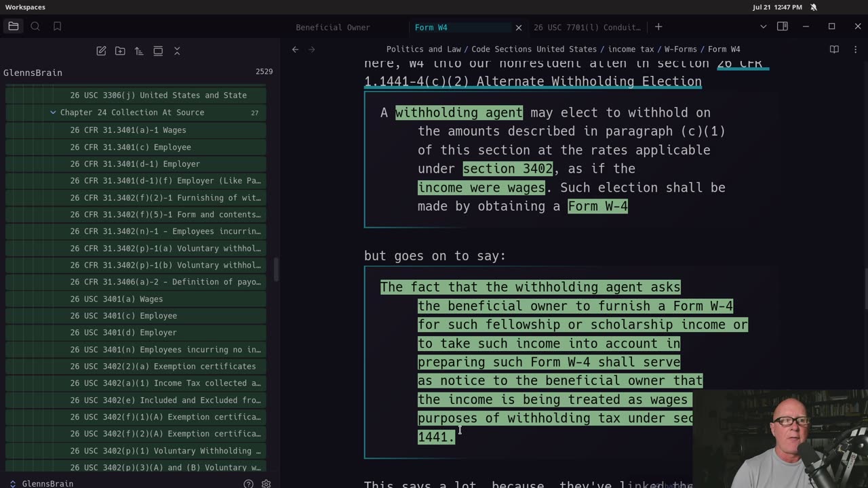Create a new note

click(101, 51)
